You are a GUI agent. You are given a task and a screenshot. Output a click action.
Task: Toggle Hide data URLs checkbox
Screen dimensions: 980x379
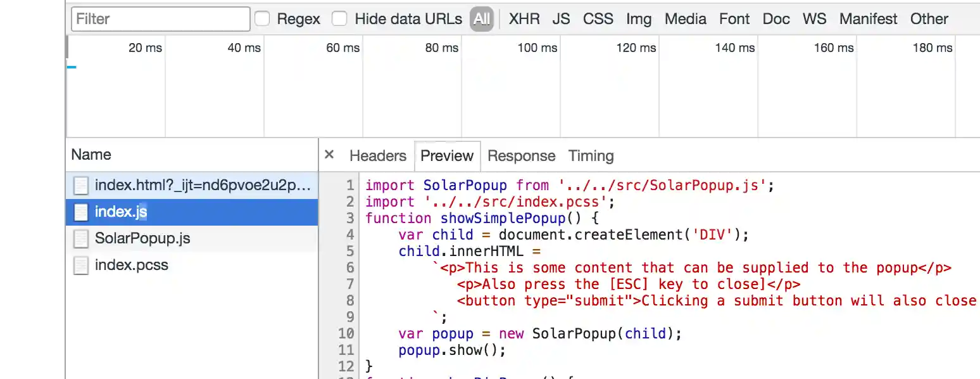pyautogui.click(x=340, y=19)
